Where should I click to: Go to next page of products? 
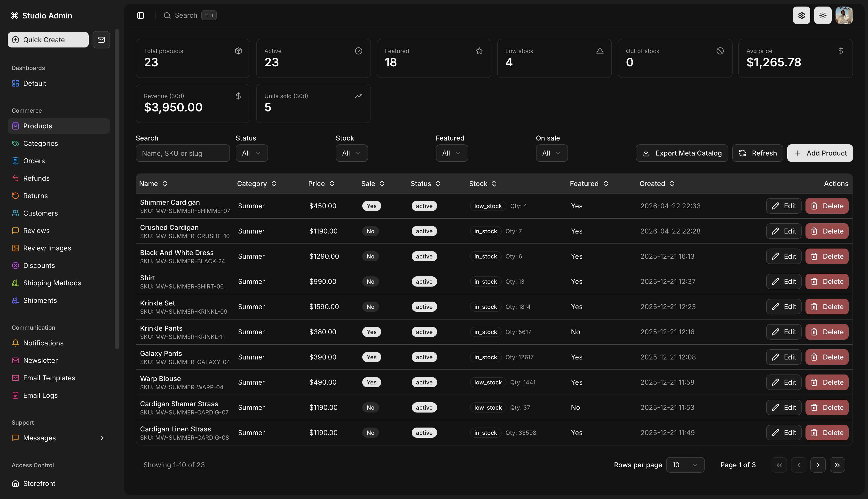coord(818,465)
